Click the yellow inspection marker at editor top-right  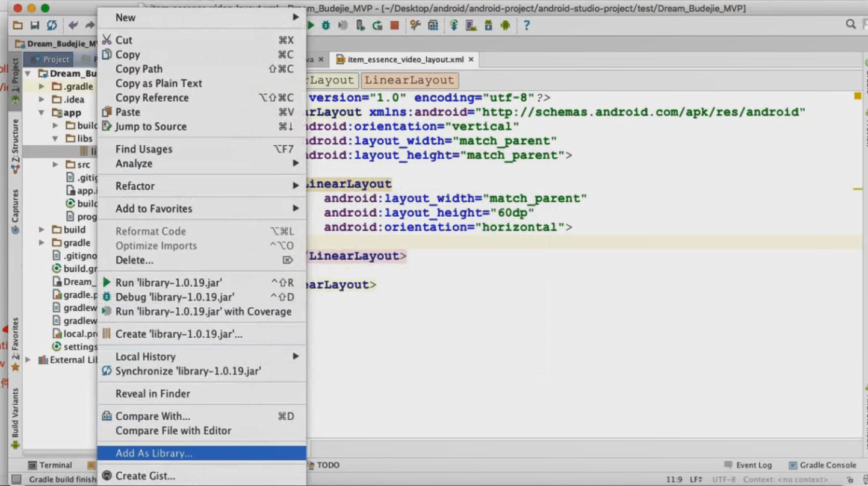pos(858,96)
